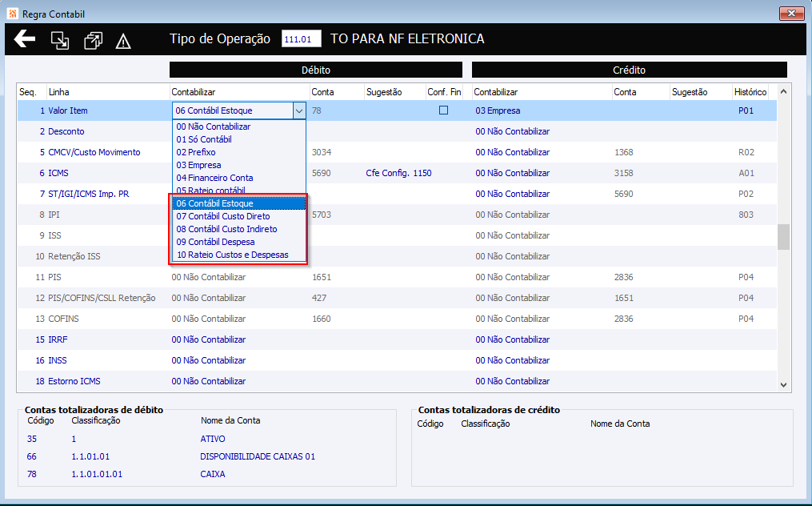Click classification 1.1.01.01.01

tap(97, 474)
